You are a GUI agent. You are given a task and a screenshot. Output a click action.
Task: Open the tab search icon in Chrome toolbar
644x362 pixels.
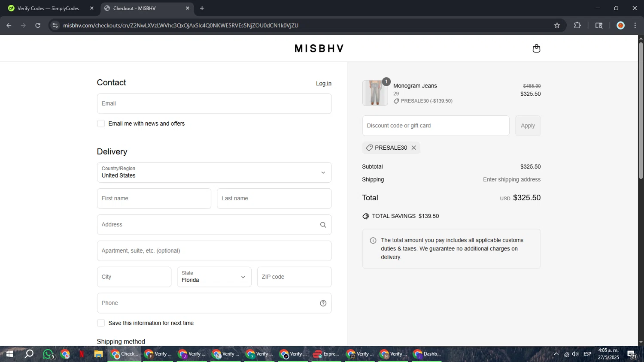point(599,25)
